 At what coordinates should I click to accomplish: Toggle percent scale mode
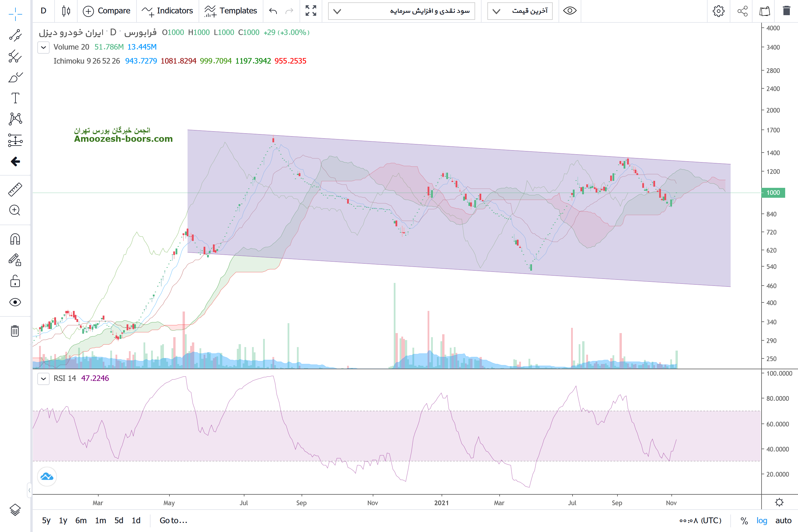744,520
